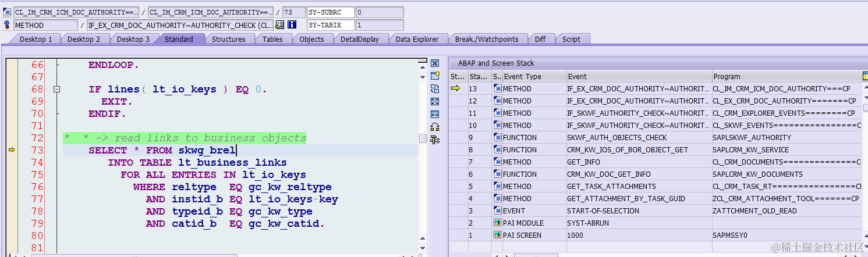Click the program icon beside CL_IM_CRM_ICM_DOC_AUTHORITY field
868x257 pixels.
coord(7,12)
